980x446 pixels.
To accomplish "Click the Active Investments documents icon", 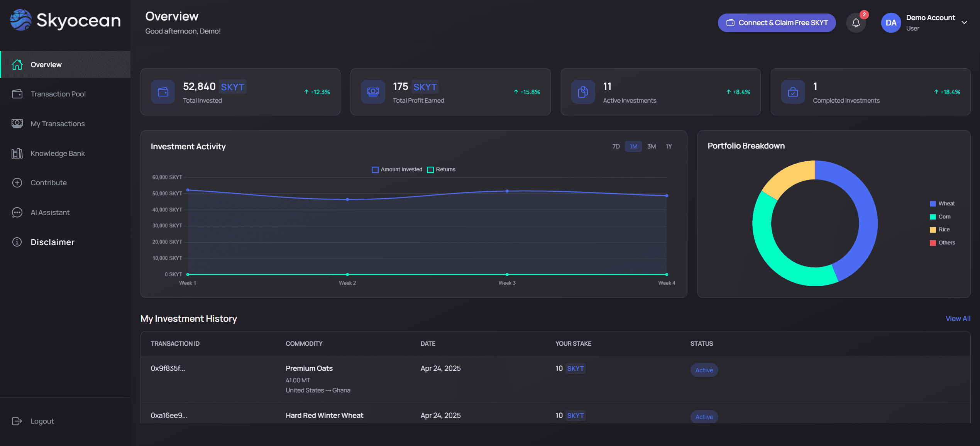I will (x=583, y=92).
